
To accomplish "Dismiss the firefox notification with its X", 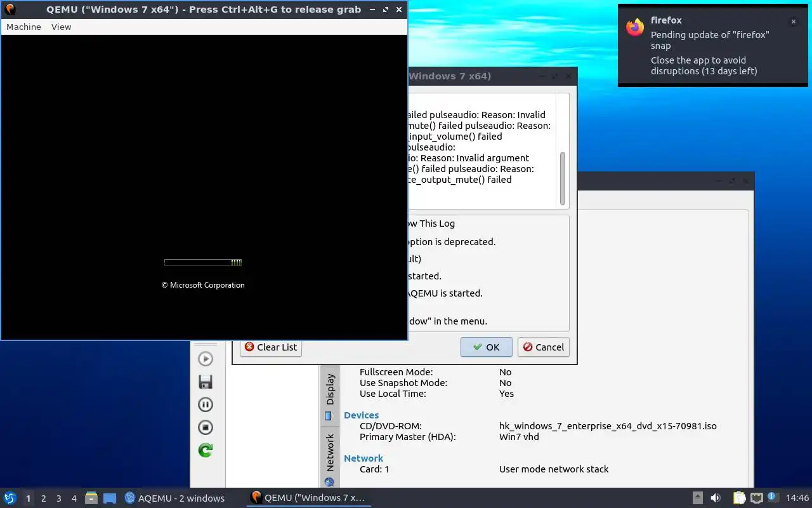I will [x=793, y=21].
